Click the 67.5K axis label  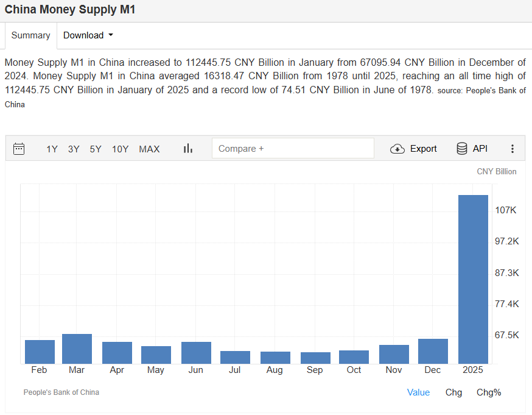click(506, 335)
